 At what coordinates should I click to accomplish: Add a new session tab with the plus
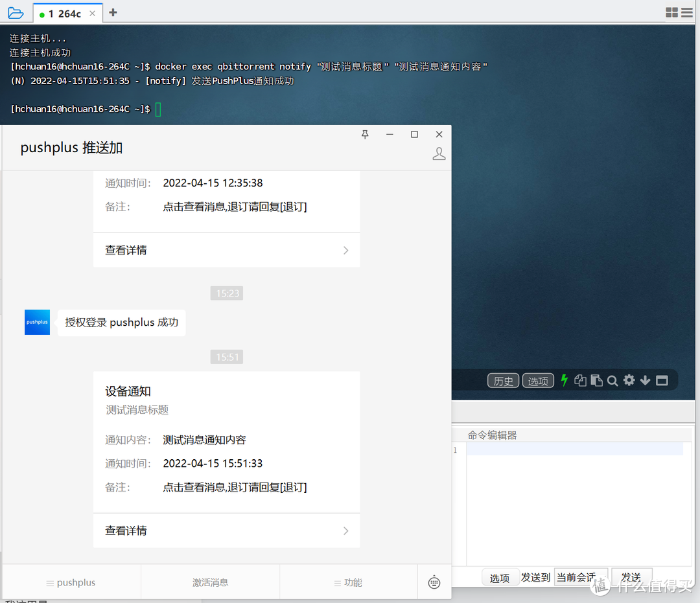click(113, 12)
